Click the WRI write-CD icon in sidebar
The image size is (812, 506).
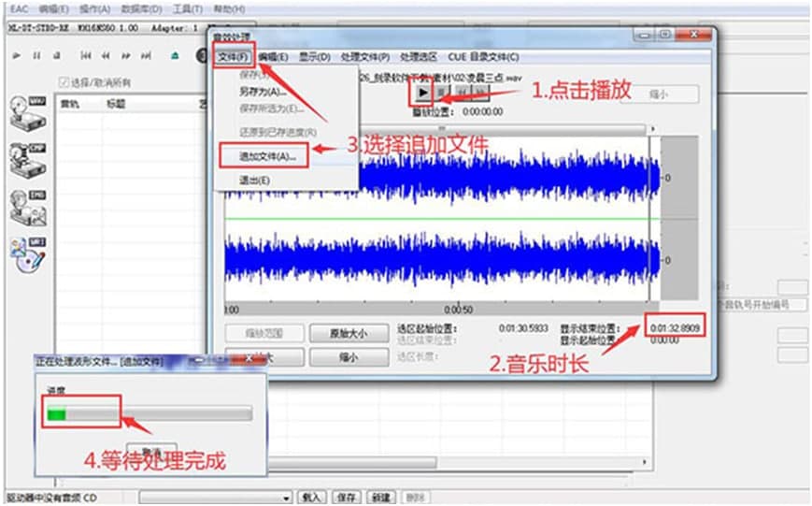coord(28,254)
